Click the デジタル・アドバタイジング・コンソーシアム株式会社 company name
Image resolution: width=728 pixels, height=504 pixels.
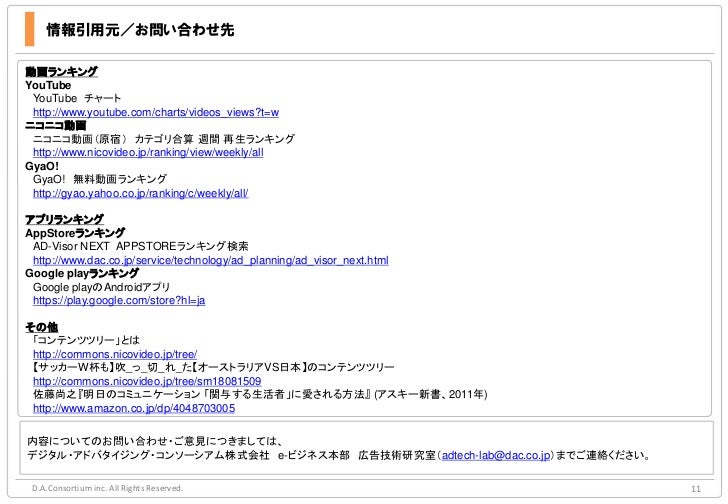[x=148, y=455]
